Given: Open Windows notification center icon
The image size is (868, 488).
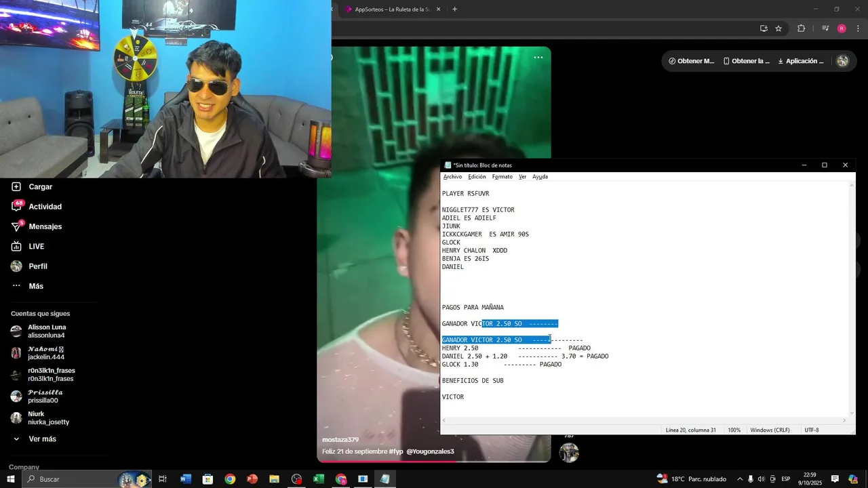Looking at the screenshot, I should pyautogui.click(x=835, y=479).
